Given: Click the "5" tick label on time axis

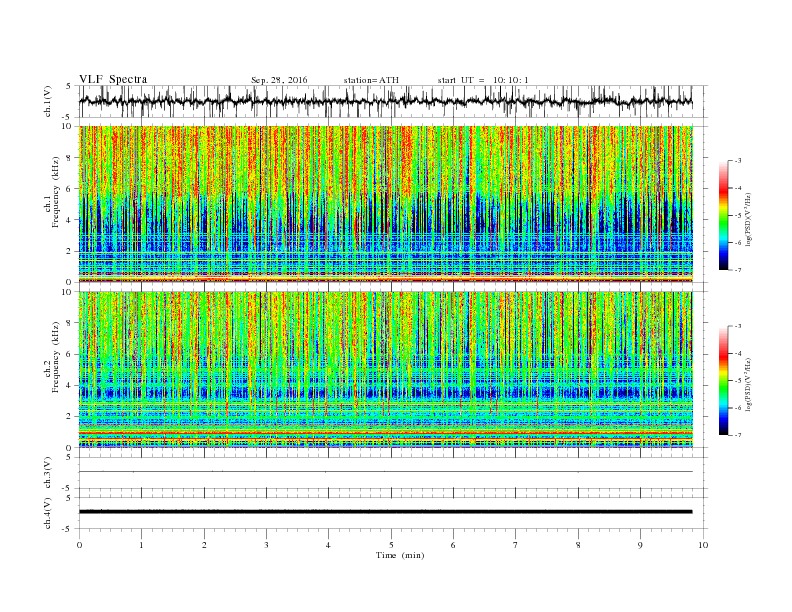Looking at the screenshot, I should (x=391, y=545).
